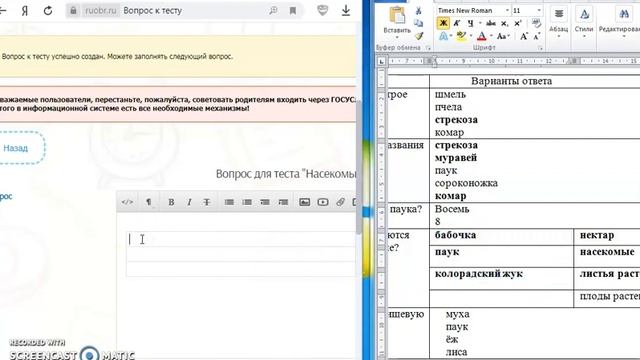Image resolution: width=640 pixels, height=360 pixels.
Task: Open the Вставить dropdown arrow in Word
Action: point(397,38)
